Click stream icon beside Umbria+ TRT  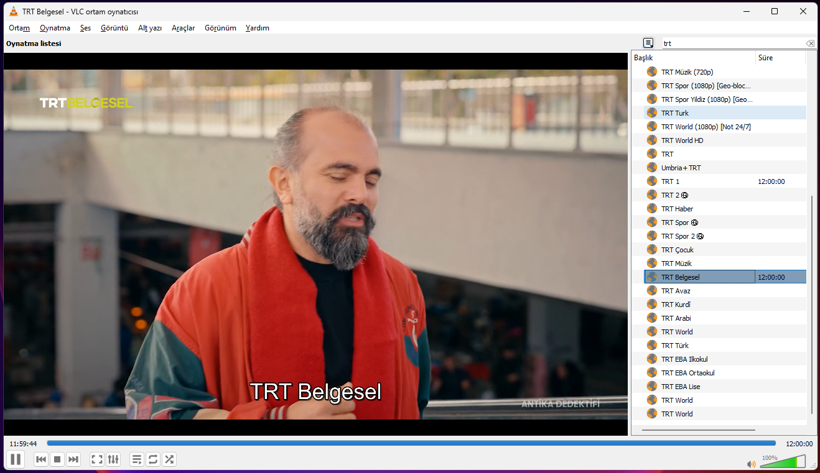pyautogui.click(x=652, y=167)
